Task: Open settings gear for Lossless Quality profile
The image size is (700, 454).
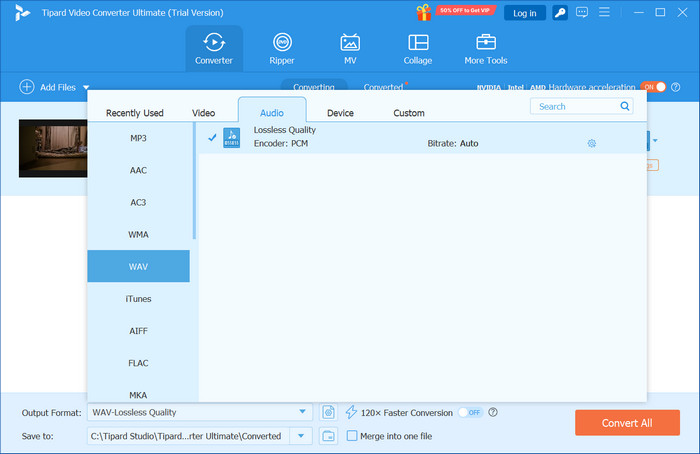Action: 592,143
